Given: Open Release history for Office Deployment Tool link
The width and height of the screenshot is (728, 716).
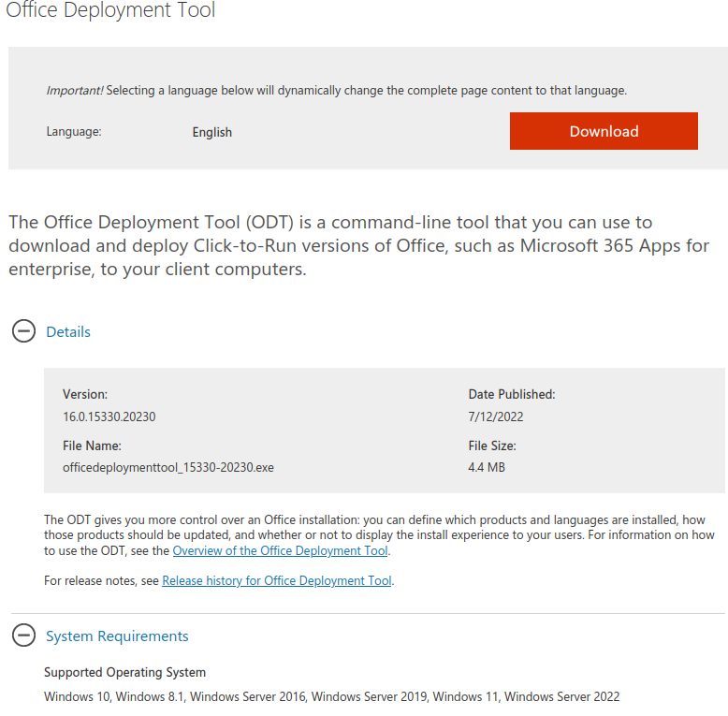Looking at the screenshot, I should [x=277, y=581].
